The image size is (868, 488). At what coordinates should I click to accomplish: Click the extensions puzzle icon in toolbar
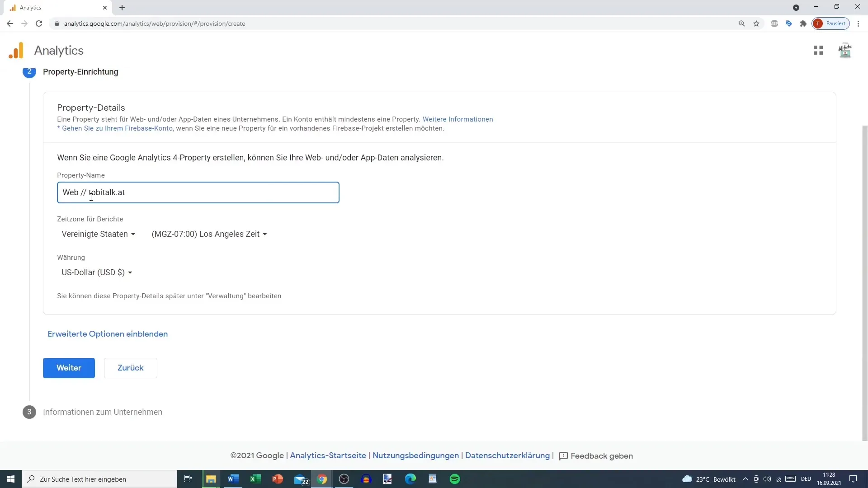point(804,23)
